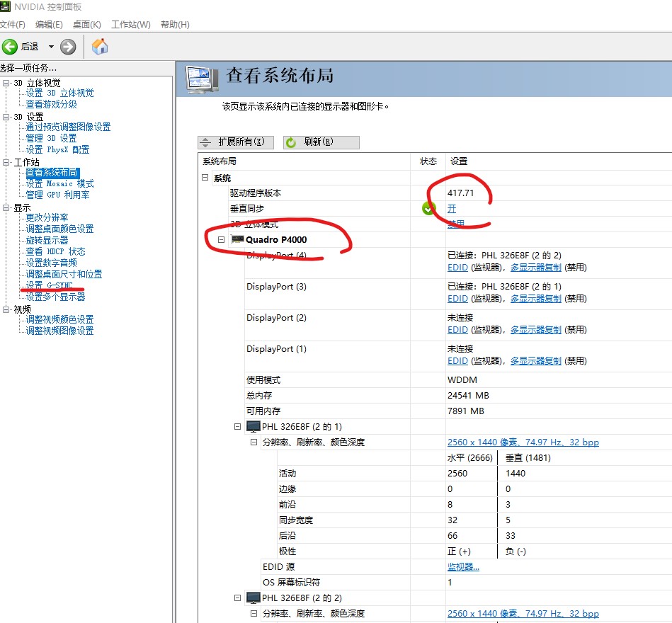This screenshot has width=672, height=623.
Task: Select 设置数字音频 task
Action: click(x=51, y=263)
